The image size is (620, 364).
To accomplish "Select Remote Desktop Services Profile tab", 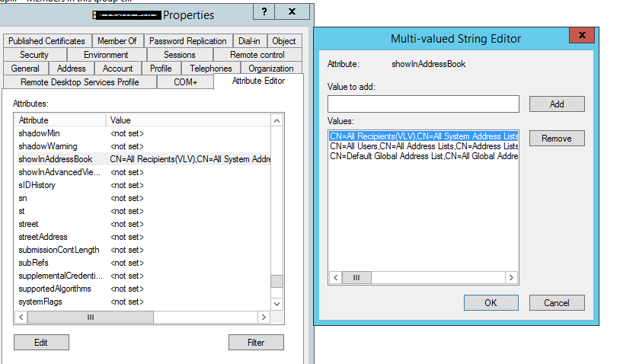I will [x=80, y=81].
